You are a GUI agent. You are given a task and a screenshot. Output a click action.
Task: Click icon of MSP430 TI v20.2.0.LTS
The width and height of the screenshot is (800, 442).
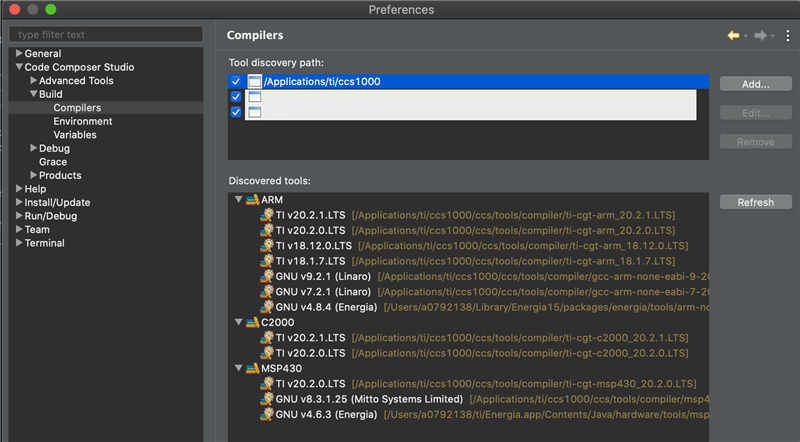[x=267, y=383]
